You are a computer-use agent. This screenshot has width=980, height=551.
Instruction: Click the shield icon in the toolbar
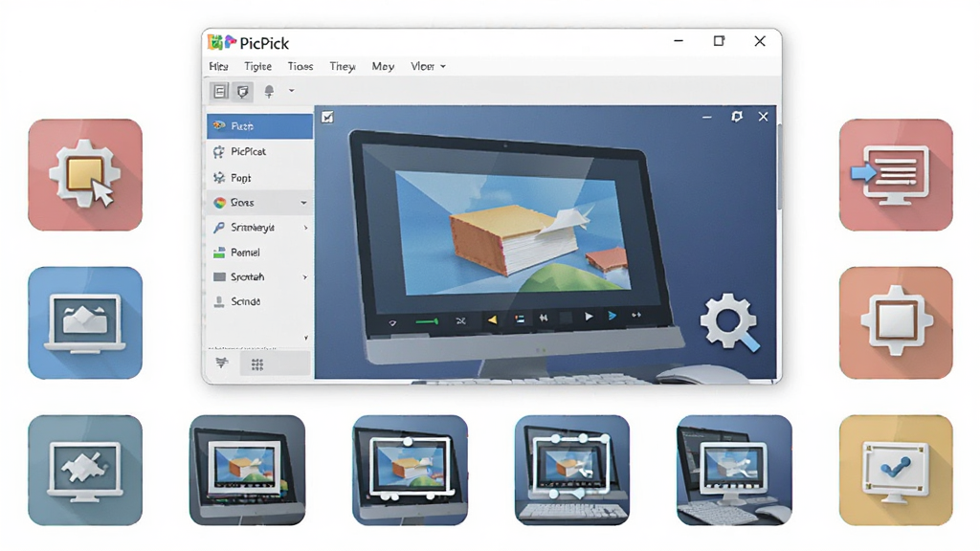(x=242, y=92)
